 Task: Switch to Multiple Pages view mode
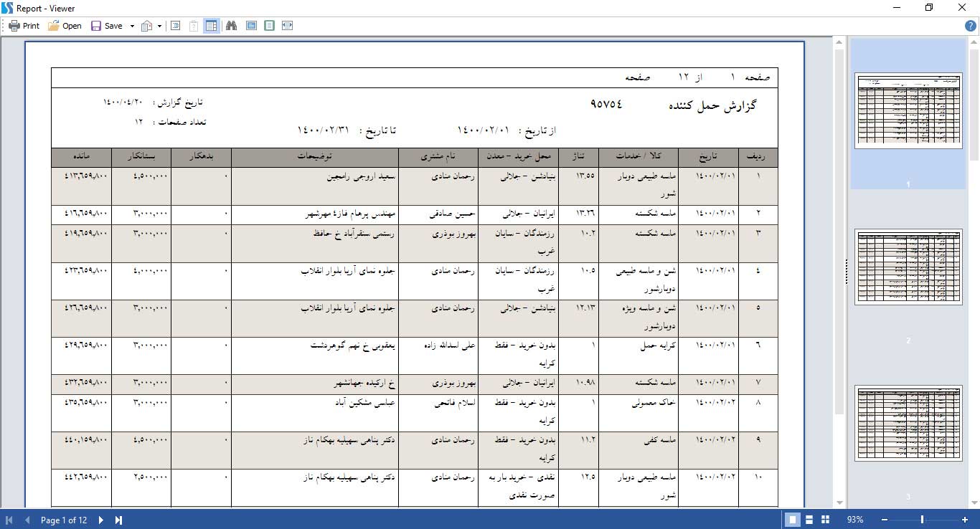pos(825,520)
